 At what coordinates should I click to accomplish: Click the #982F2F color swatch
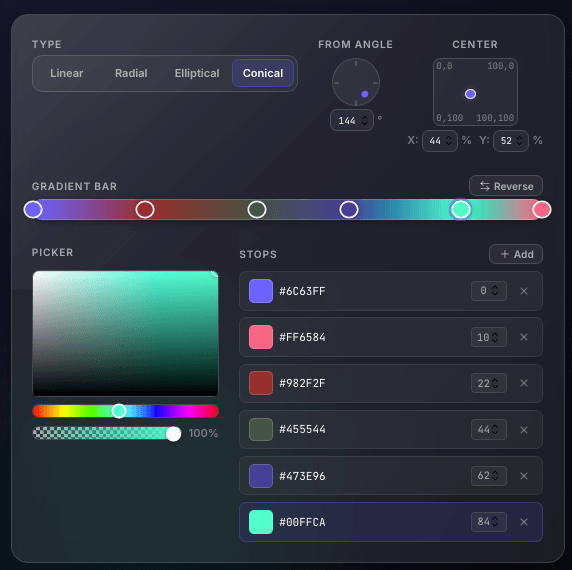click(x=261, y=383)
